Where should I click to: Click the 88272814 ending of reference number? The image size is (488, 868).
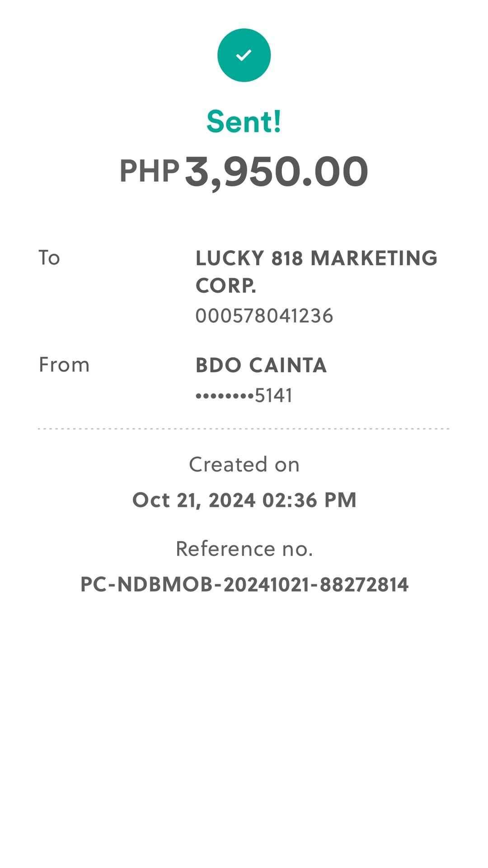364,585
